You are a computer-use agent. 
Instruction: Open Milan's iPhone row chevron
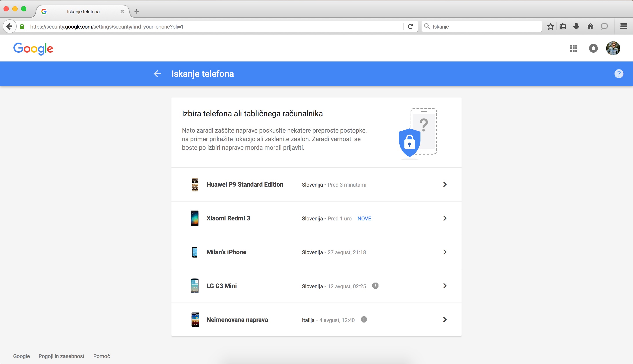[445, 252]
